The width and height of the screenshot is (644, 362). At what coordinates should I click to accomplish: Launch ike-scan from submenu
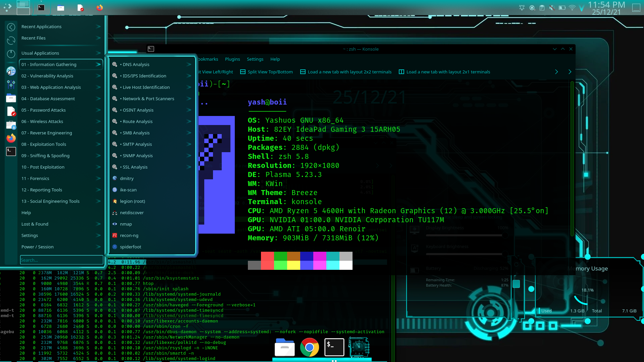(x=152, y=190)
